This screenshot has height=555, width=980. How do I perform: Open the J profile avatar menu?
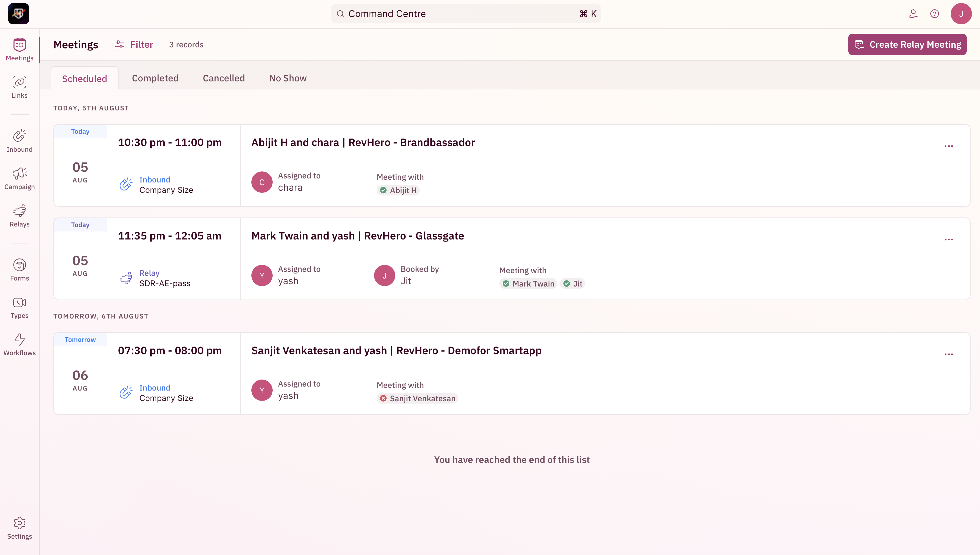click(961, 14)
